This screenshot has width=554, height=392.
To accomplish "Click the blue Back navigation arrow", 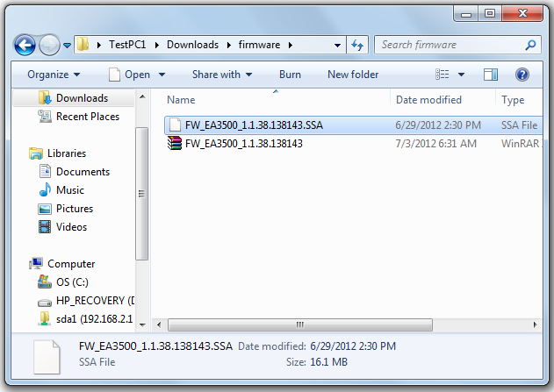I will [x=25, y=45].
